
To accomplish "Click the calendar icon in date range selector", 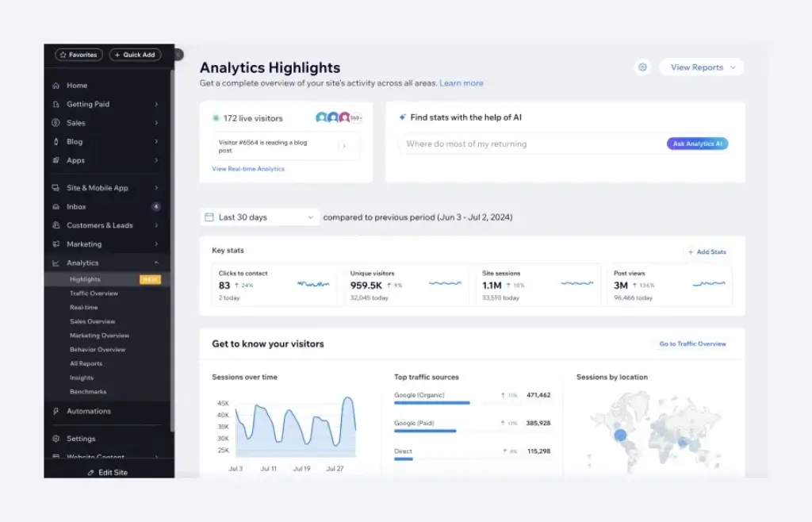I will click(209, 217).
